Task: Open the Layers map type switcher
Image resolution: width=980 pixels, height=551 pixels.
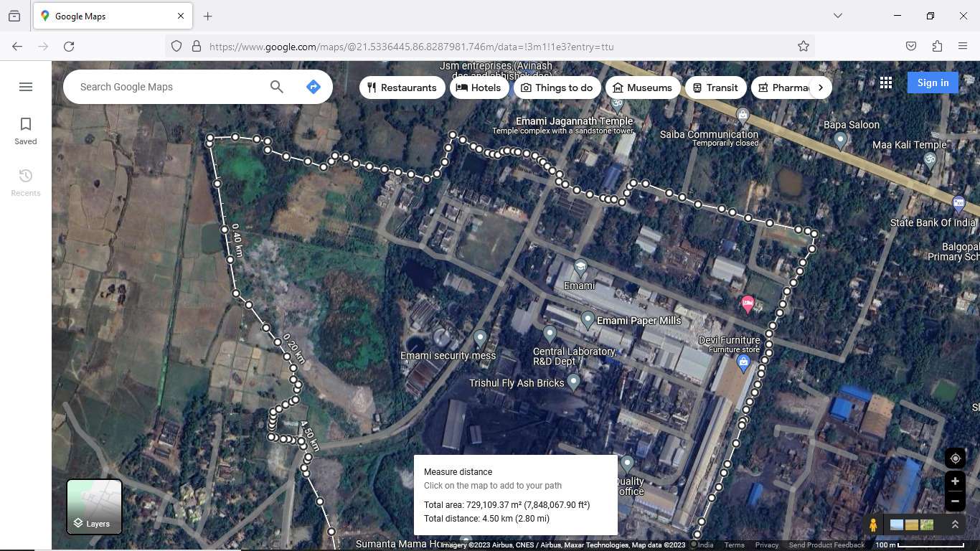Action: [94, 507]
